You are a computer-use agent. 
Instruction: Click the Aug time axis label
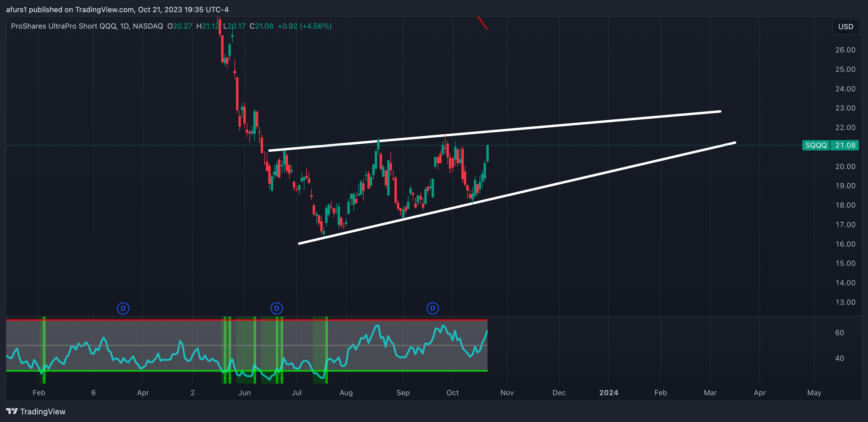point(346,393)
